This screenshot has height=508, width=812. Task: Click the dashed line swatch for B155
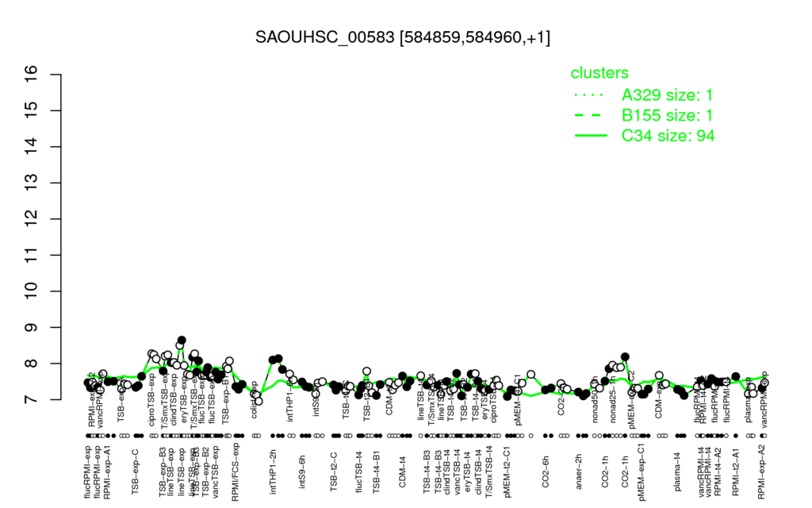pos(590,116)
